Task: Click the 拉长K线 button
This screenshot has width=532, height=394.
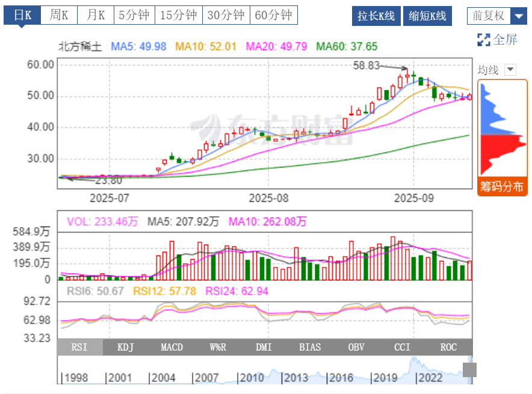Action: pos(376,16)
